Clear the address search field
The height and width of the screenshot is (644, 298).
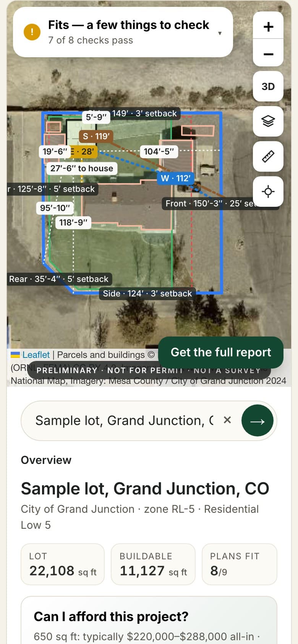[227, 420]
